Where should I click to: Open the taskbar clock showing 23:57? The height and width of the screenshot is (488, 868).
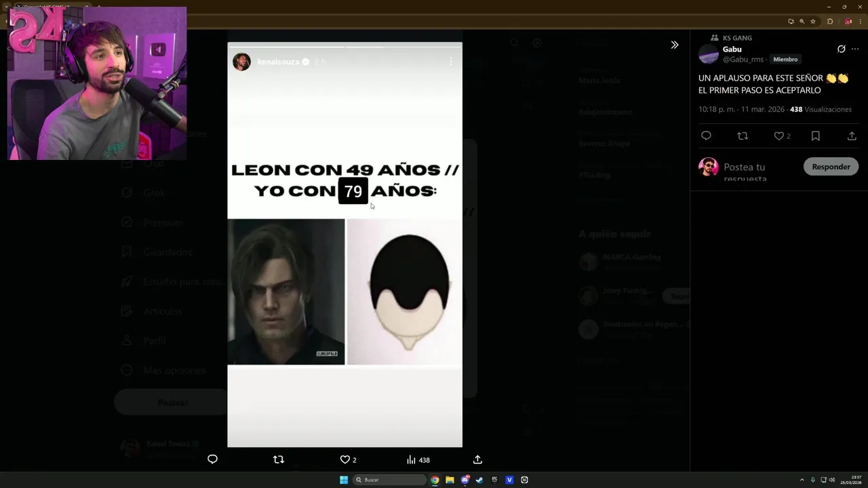point(851,480)
